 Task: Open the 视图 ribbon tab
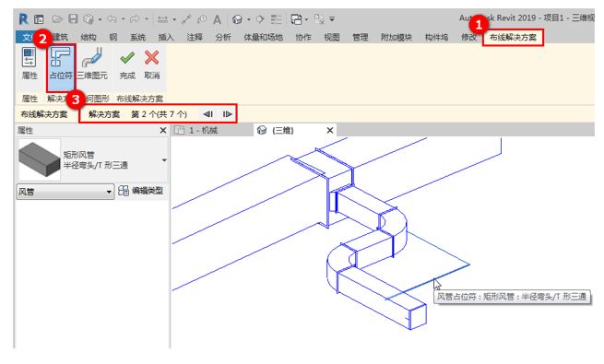click(332, 38)
